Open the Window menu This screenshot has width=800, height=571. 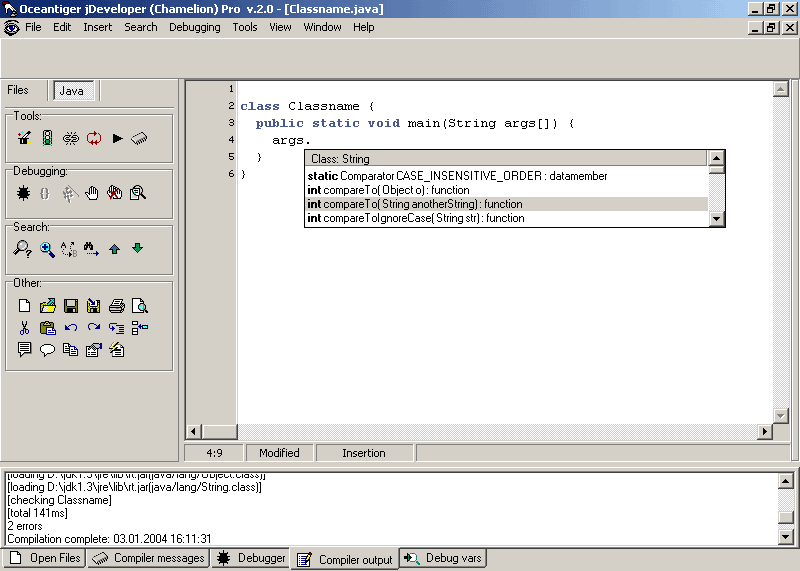point(322,27)
